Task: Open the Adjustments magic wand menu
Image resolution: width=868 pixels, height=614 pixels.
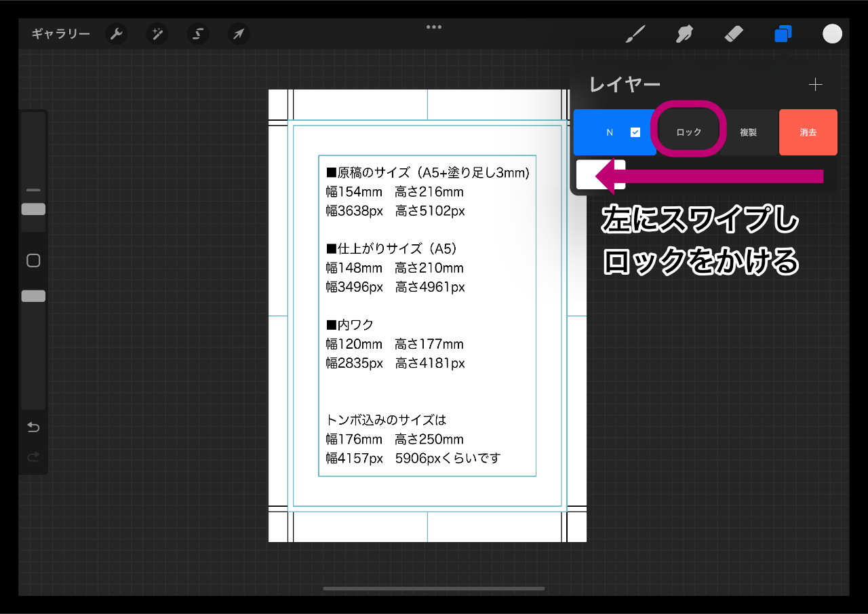Action: [x=157, y=34]
